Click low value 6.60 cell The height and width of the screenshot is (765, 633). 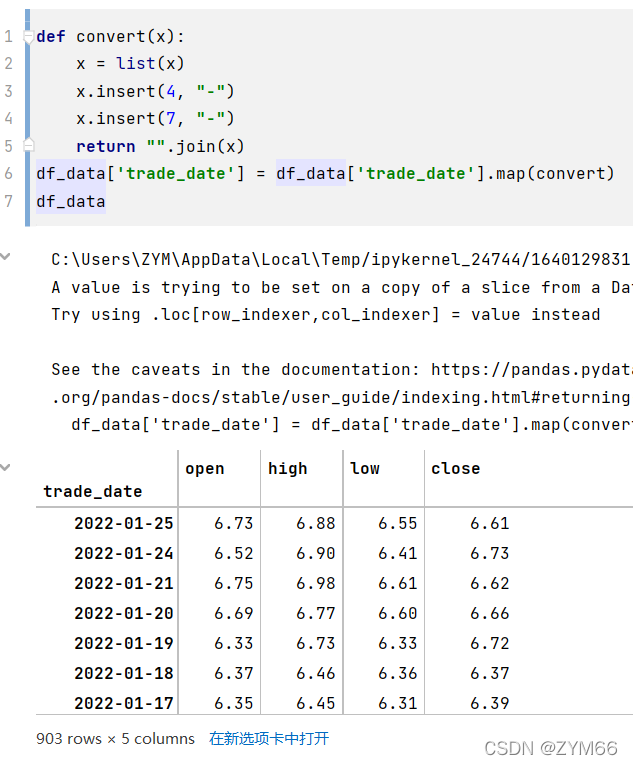tap(397, 613)
